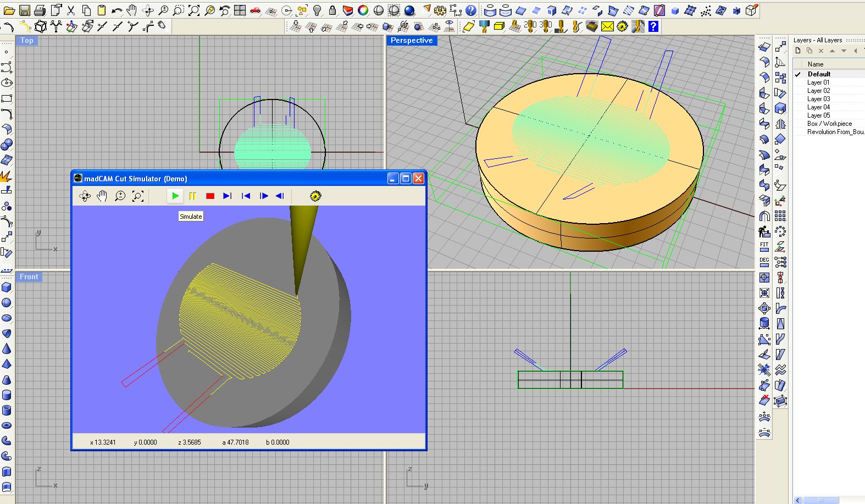Image resolution: width=865 pixels, height=504 pixels.
Task: Click the Top viewport label
Action: [27, 41]
